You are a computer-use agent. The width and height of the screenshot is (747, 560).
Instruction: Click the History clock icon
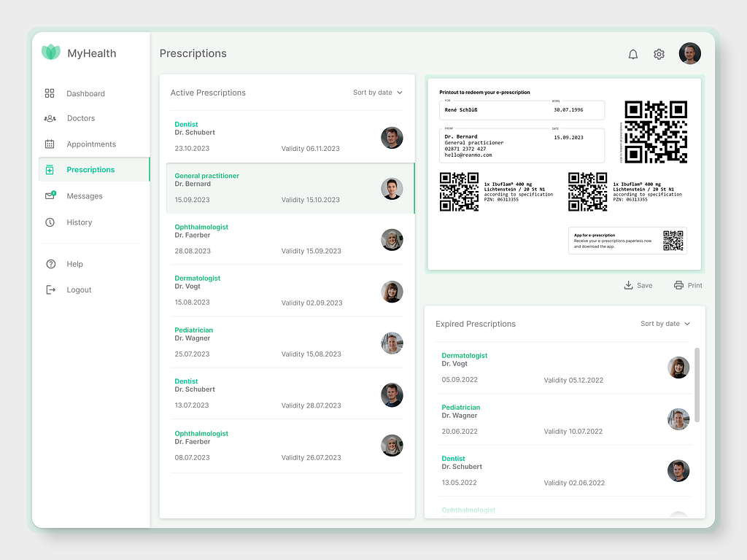pyautogui.click(x=50, y=222)
